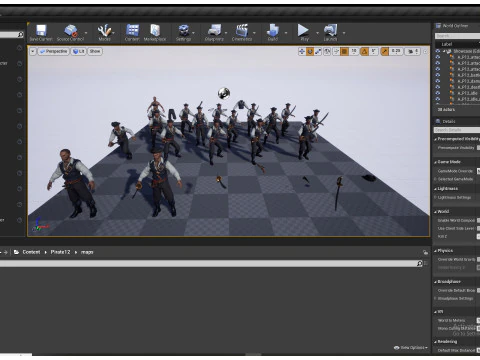Open Source Control from the toolbar
Viewport: 480px width, 360px height.
(x=70, y=31)
